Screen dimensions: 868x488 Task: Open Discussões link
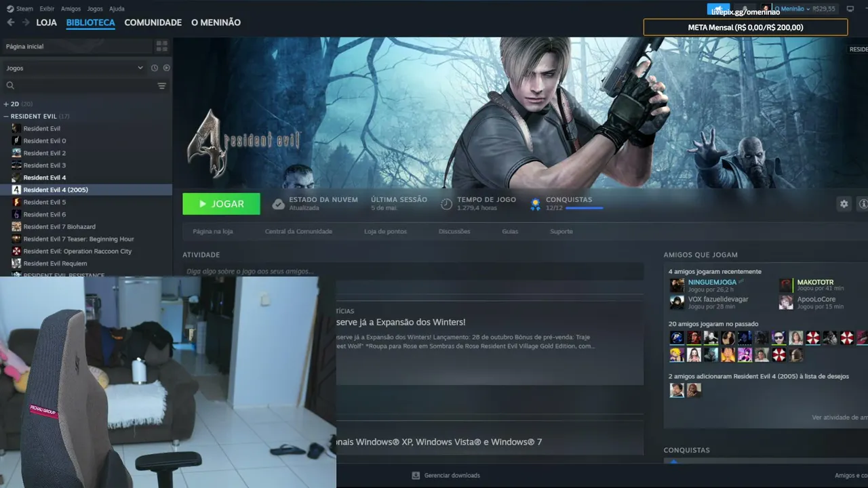454,231
